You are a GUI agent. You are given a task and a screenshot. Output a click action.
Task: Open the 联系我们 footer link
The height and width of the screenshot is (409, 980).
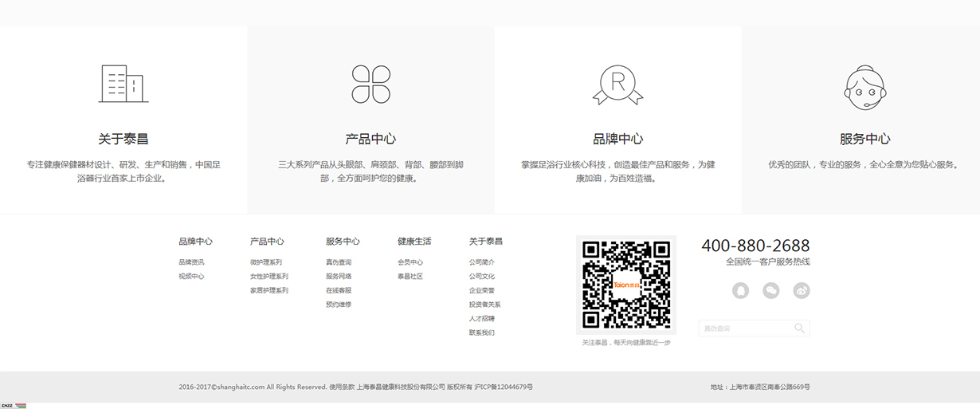[482, 333]
